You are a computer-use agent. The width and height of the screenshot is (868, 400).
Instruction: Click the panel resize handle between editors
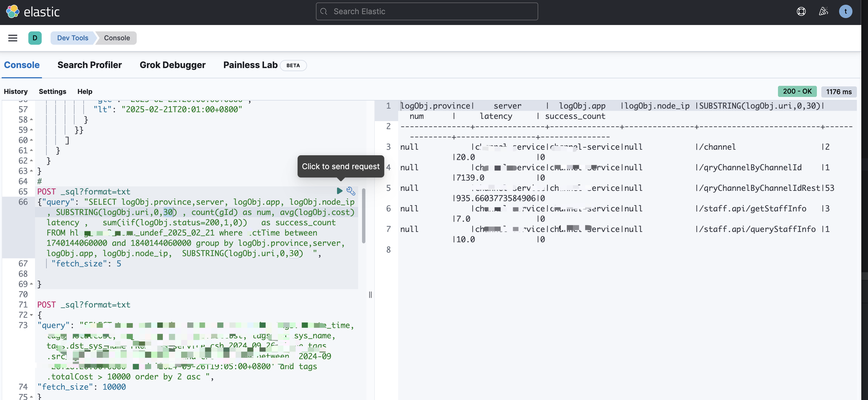[x=370, y=294]
